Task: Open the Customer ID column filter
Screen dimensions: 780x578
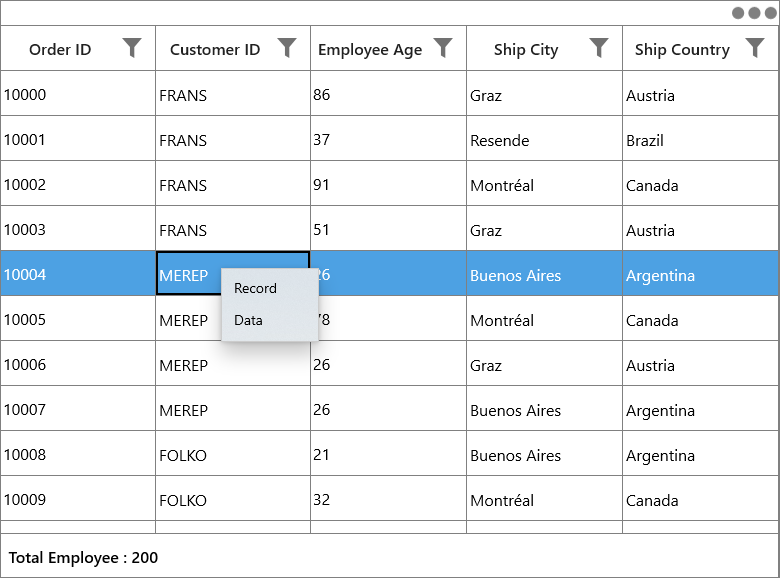Action: [x=287, y=48]
